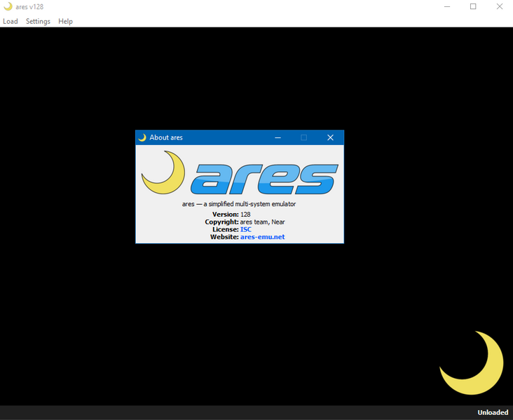Open the Help menu
513x420 pixels.
click(65, 21)
